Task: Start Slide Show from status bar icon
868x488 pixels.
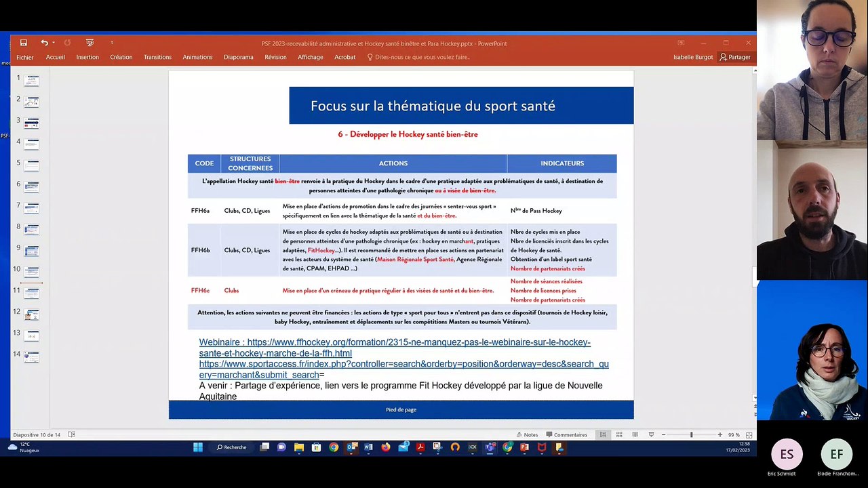Action: click(652, 434)
